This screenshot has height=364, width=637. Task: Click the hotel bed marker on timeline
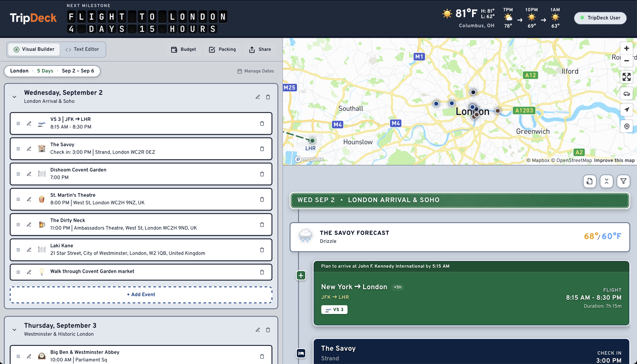coord(301,353)
